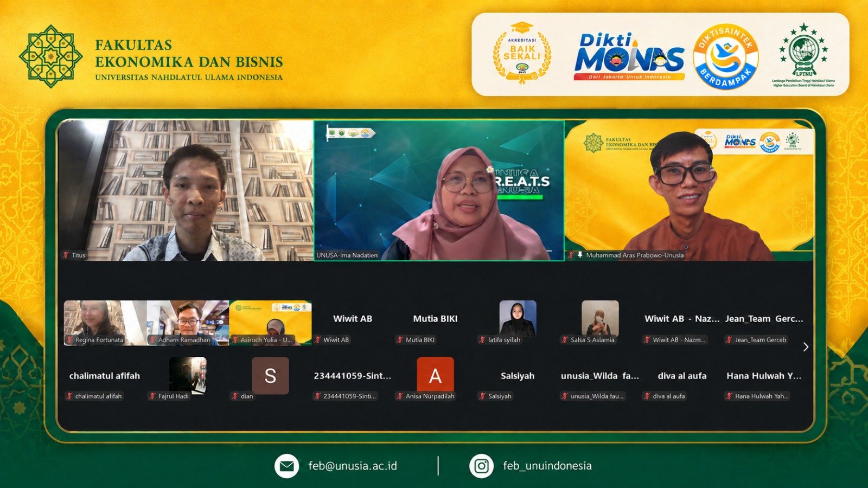This screenshot has width=868, height=488.
Task: Show next page of participants with right arrow
Action: pyautogui.click(x=806, y=347)
